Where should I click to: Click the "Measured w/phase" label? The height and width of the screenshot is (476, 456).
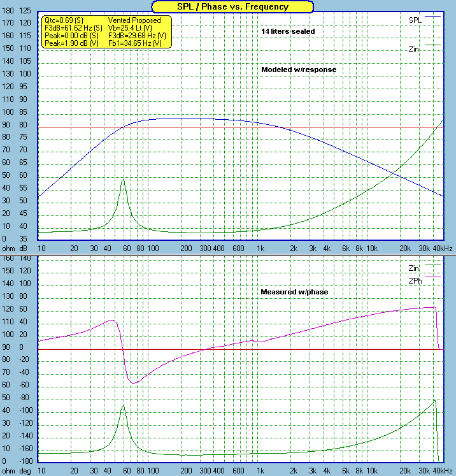click(293, 292)
